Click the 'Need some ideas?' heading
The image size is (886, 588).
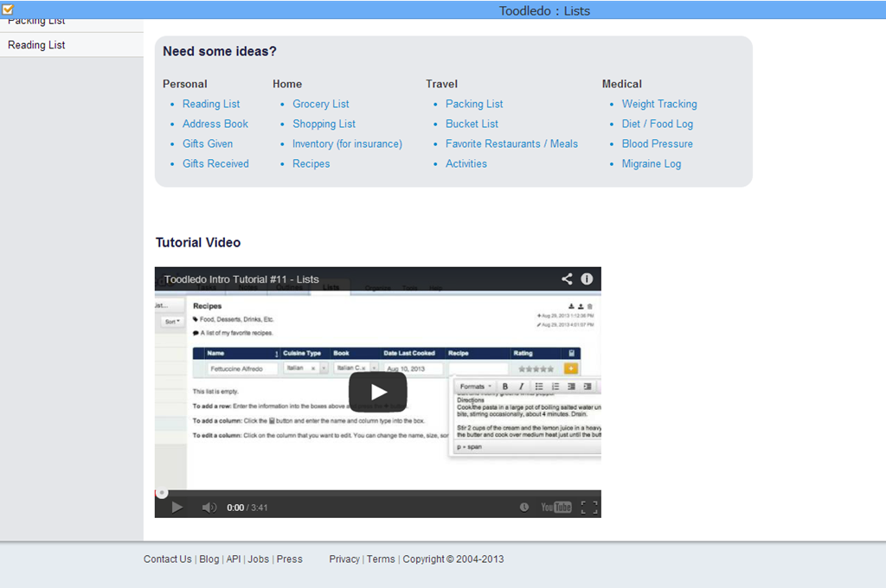tap(220, 51)
